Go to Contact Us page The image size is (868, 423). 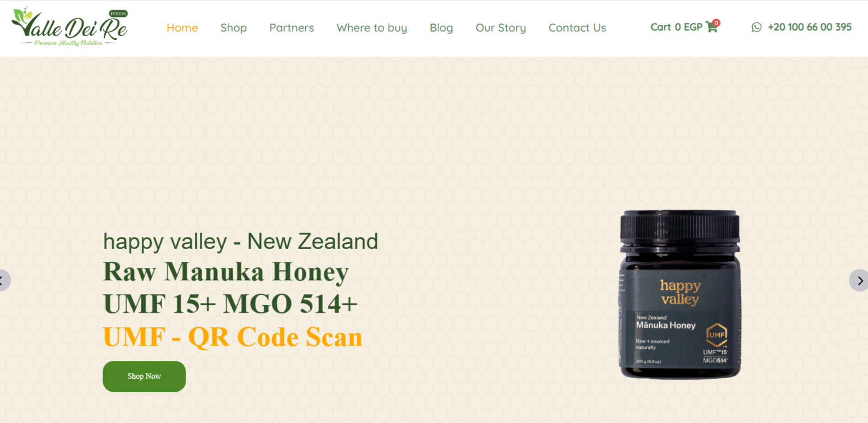coord(577,28)
